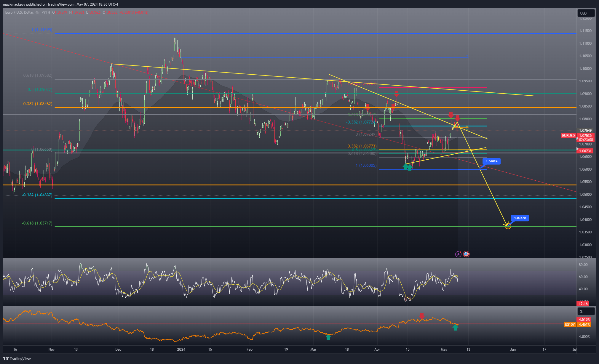The height and width of the screenshot is (364, 599).
Task: Click the '-0.382 (1.04837)' Fibonacci label
Action: coord(37,195)
